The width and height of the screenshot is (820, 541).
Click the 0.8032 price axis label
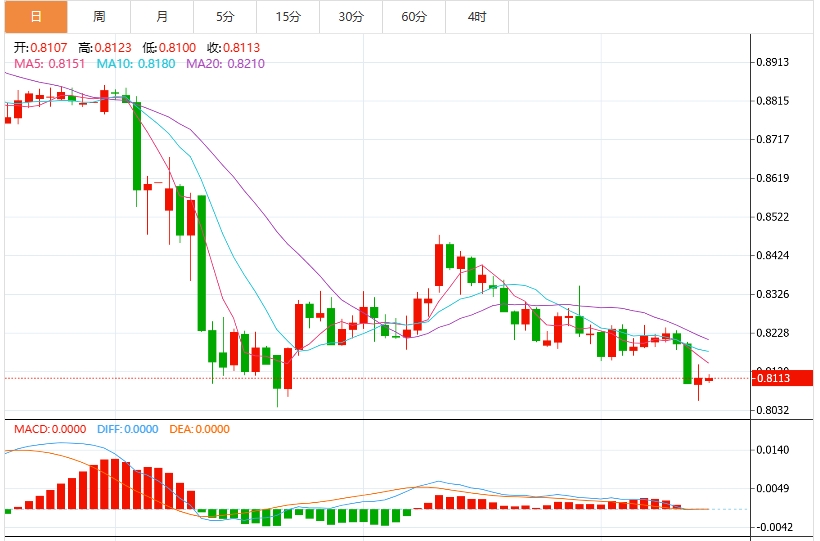tap(773, 411)
